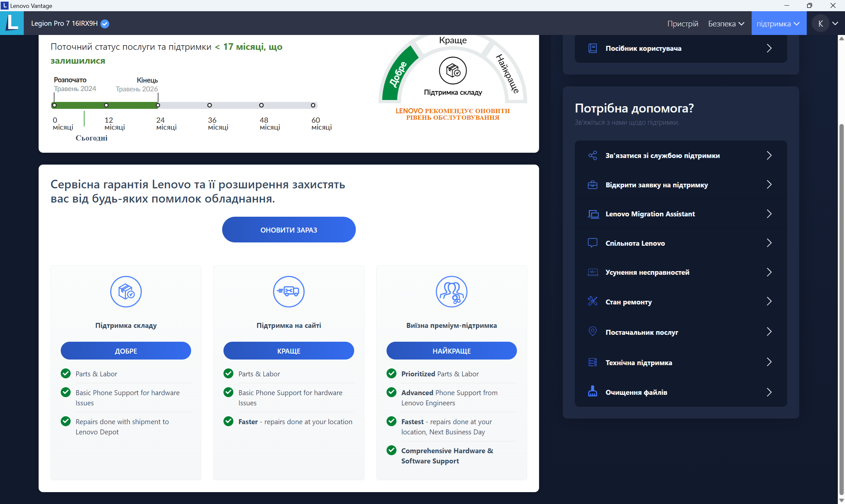Click the service provider location pin icon
This screenshot has width=845, height=504.
592,331
